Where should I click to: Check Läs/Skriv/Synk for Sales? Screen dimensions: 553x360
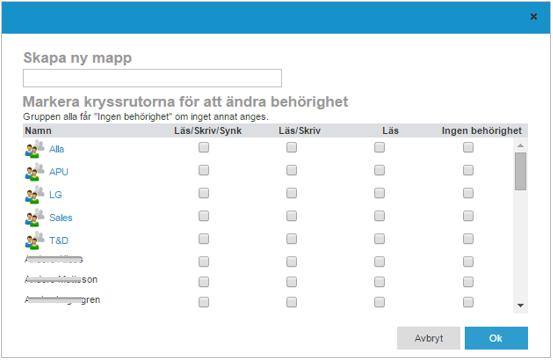203,216
